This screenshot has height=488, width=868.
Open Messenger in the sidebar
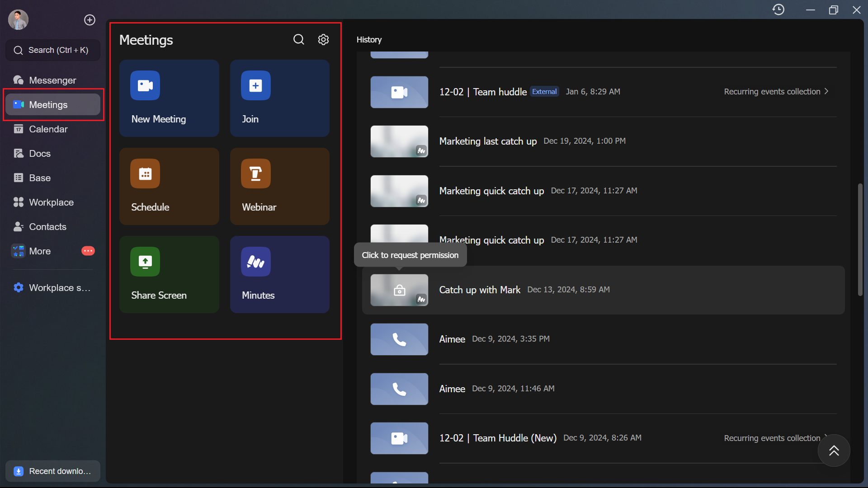(x=53, y=80)
